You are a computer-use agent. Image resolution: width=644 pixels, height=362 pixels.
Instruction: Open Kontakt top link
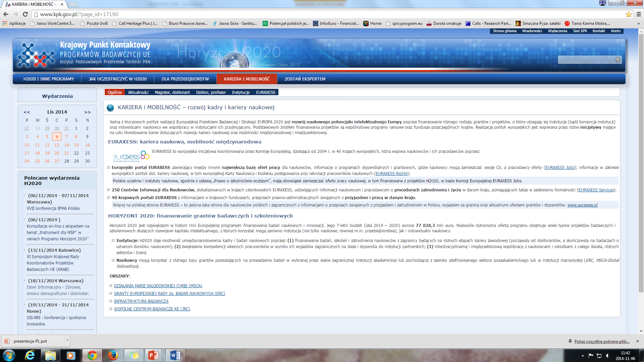tap(599, 31)
